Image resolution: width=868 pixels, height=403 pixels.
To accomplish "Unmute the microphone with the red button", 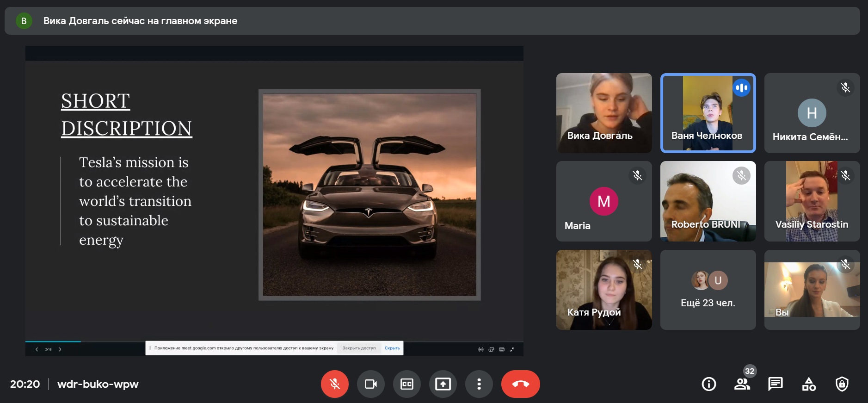I will click(335, 384).
